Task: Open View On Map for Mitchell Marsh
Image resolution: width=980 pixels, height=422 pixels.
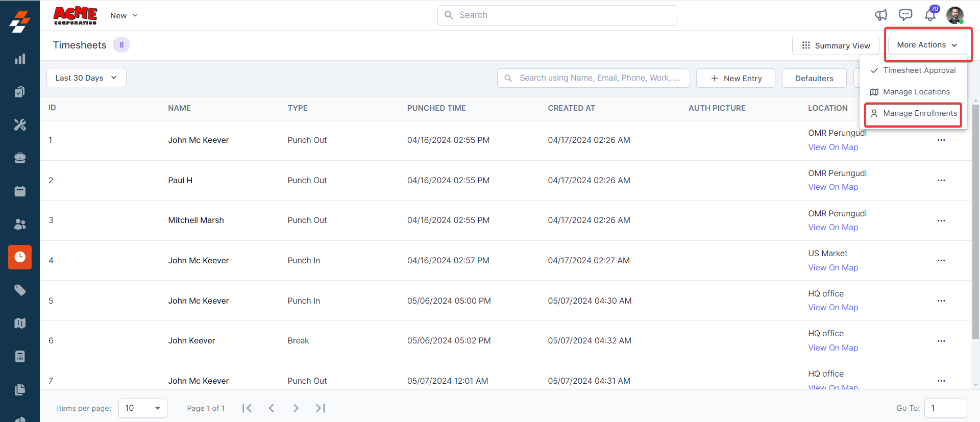Action: pyautogui.click(x=833, y=228)
